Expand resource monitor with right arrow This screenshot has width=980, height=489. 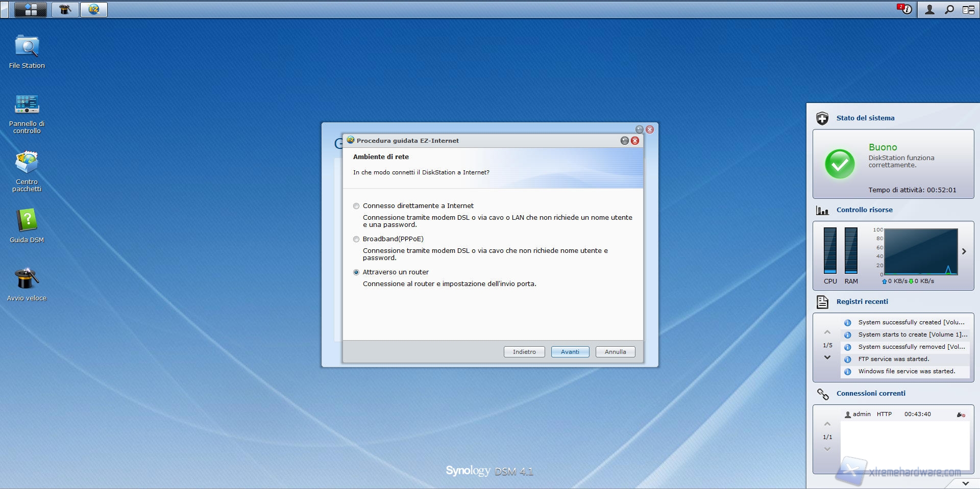click(x=964, y=251)
